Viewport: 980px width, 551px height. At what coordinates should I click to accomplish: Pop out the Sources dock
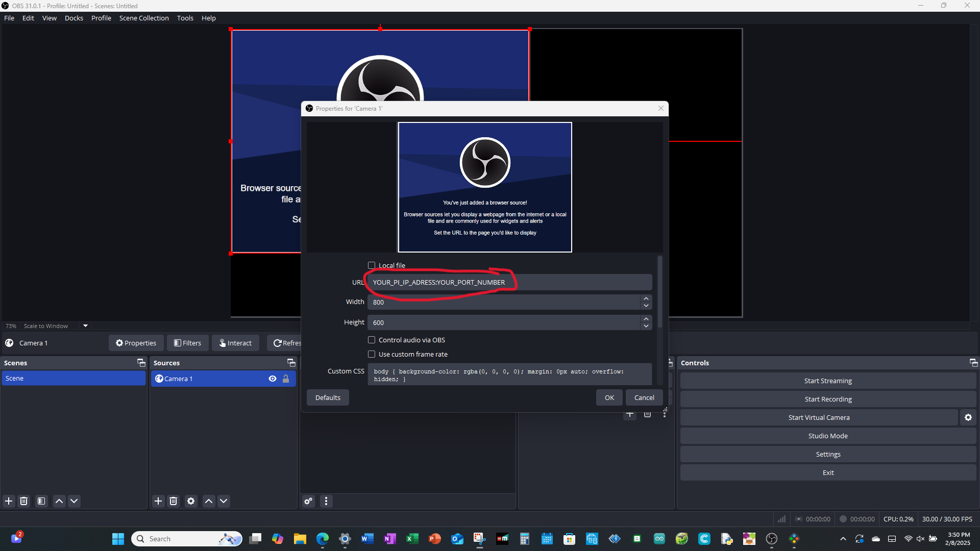(x=291, y=363)
